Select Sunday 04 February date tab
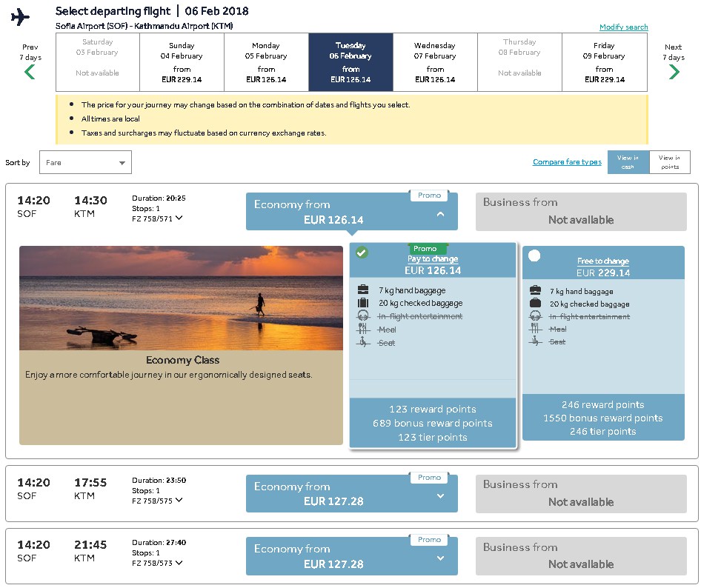The image size is (701, 588). click(182, 62)
